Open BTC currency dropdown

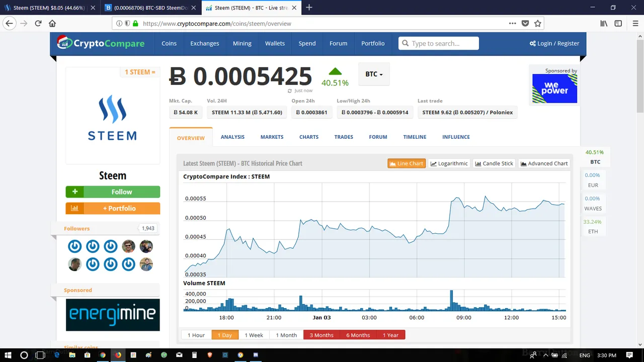click(x=374, y=74)
